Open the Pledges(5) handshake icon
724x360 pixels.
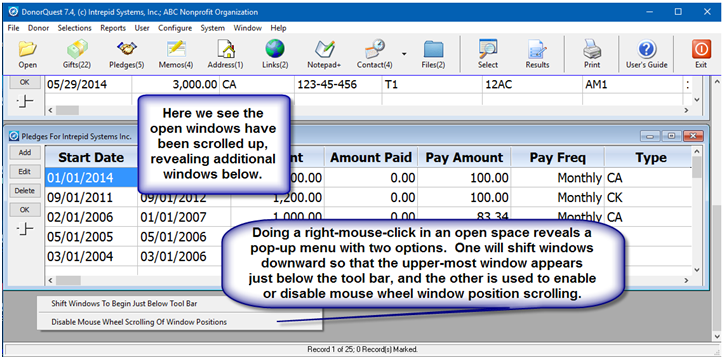point(127,54)
